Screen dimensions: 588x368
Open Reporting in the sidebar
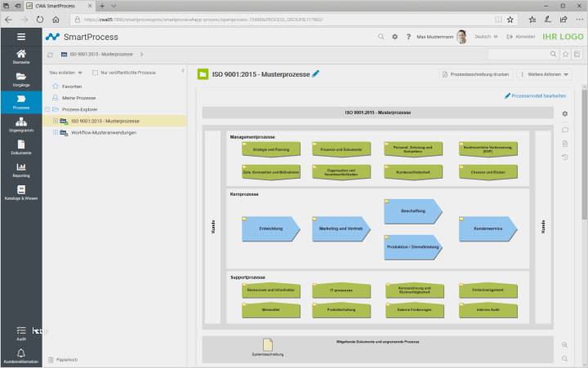pos(21,171)
